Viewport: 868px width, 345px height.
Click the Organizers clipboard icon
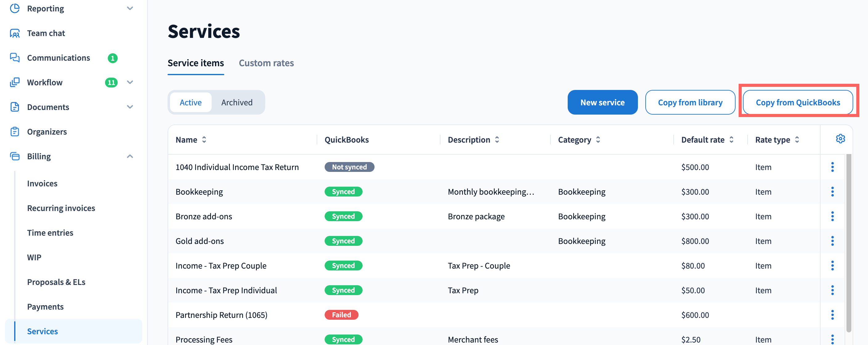coord(14,132)
